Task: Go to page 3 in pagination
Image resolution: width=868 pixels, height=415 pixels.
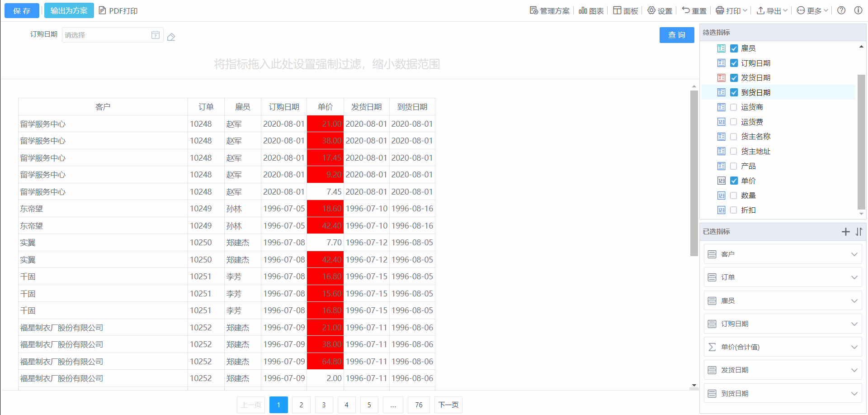Action: (x=324, y=405)
